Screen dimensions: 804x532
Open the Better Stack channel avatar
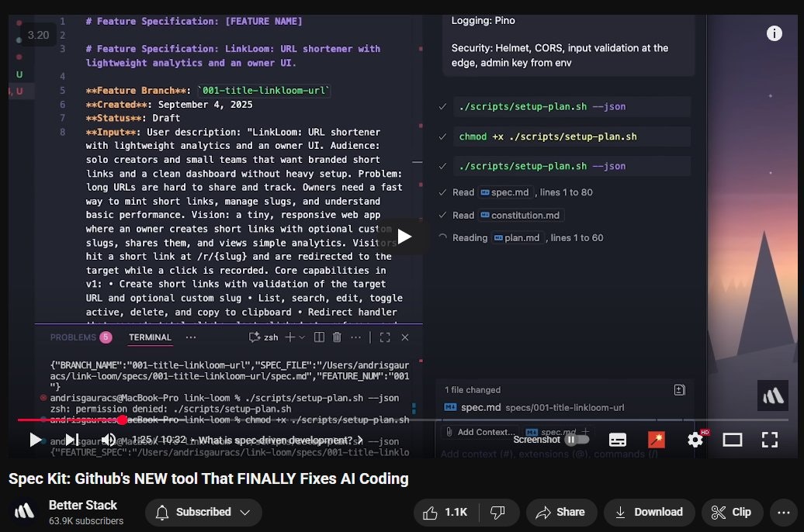point(24,512)
